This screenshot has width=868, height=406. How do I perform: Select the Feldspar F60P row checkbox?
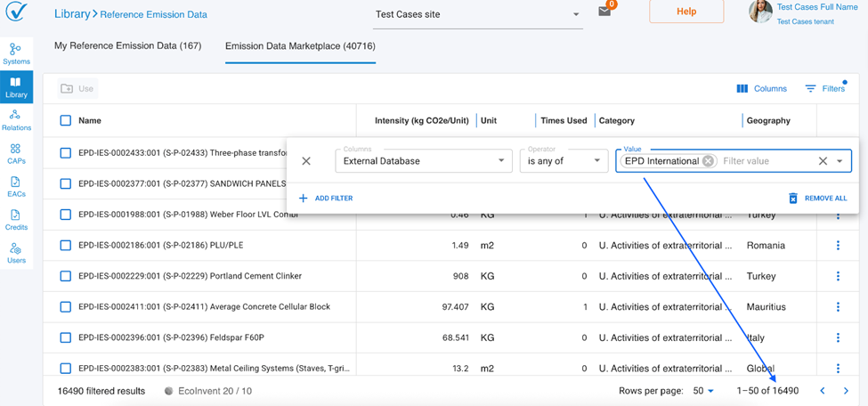(x=66, y=337)
